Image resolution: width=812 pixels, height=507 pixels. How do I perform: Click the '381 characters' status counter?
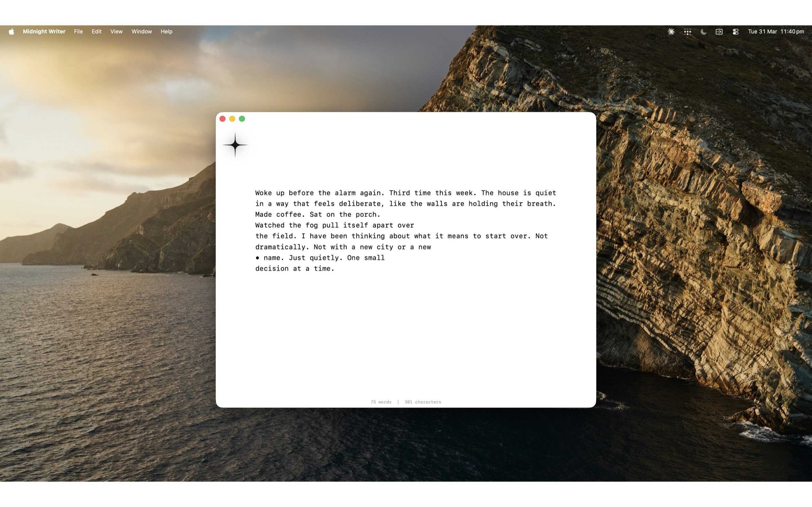click(423, 402)
